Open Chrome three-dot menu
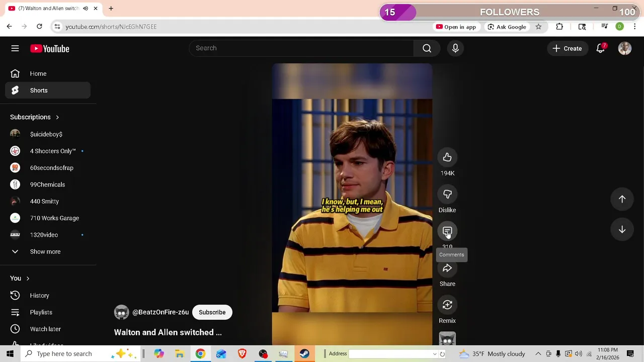 (635, 27)
